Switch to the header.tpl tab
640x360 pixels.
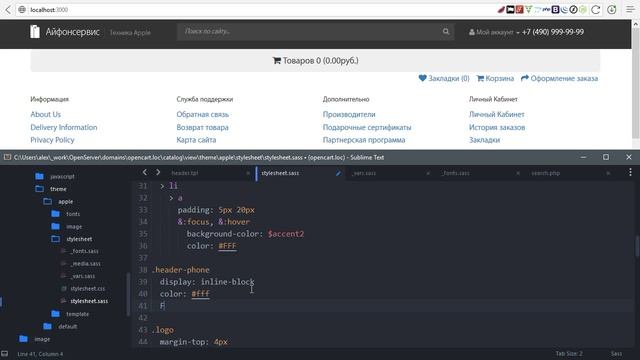pos(184,173)
